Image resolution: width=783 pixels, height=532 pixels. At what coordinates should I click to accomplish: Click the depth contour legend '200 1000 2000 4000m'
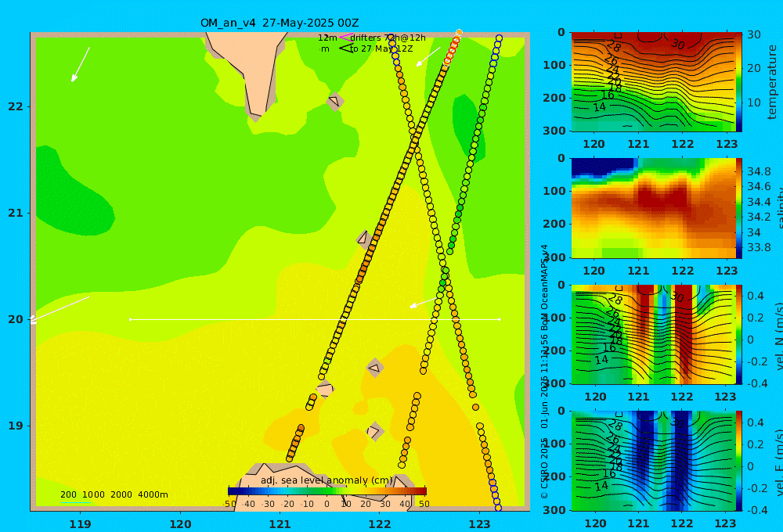(x=114, y=494)
